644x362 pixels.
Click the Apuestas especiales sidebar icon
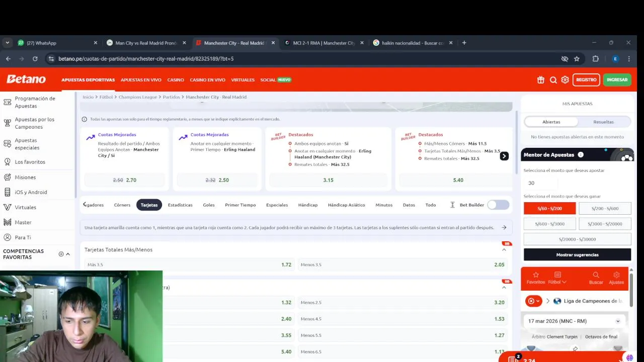click(8, 144)
